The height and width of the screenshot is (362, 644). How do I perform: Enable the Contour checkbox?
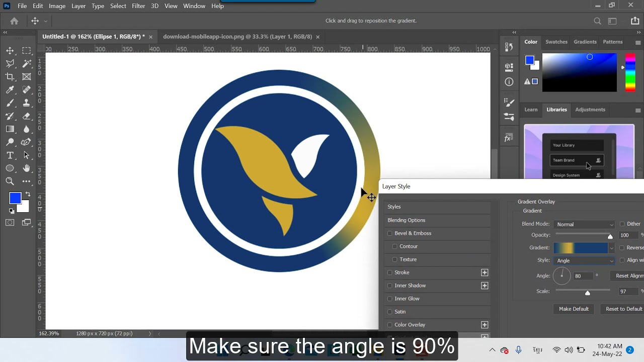pos(394,246)
